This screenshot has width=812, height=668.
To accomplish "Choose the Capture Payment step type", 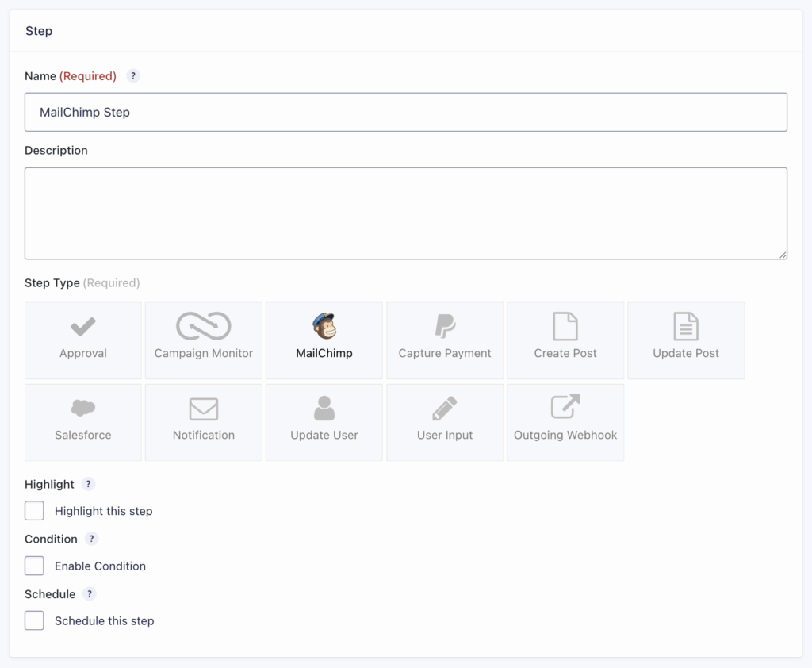I will (444, 340).
